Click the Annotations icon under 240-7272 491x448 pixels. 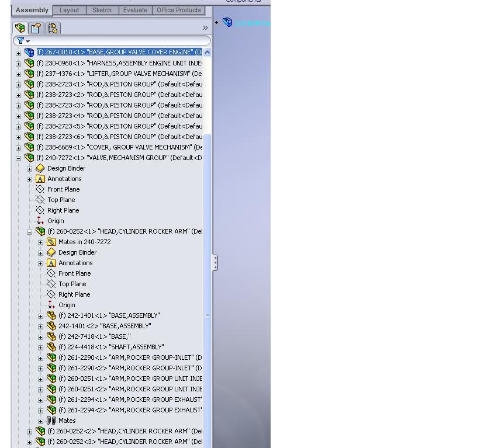(40, 179)
